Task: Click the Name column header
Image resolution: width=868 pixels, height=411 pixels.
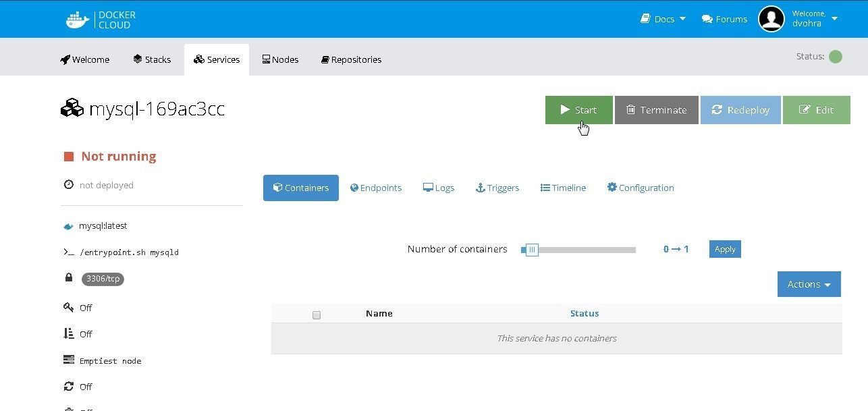Action: pos(379,313)
